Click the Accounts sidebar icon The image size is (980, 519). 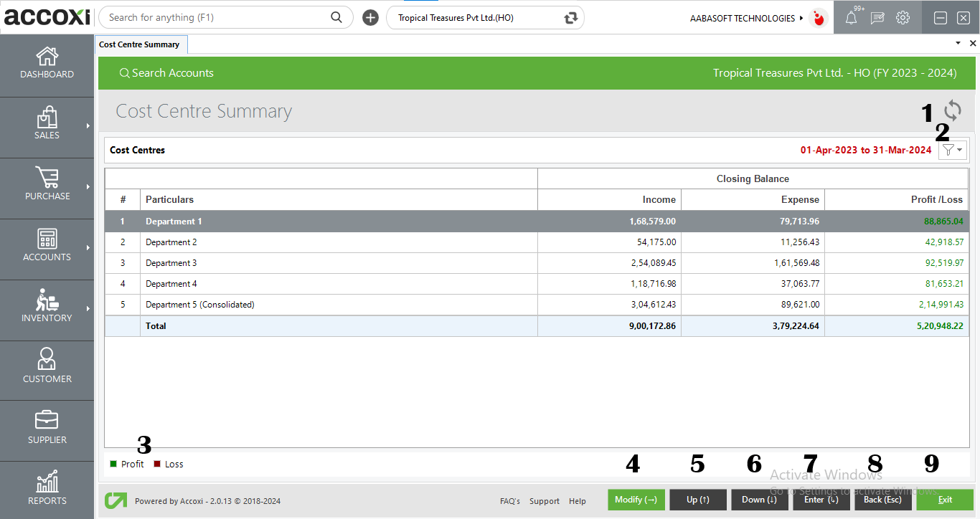click(x=47, y=246)
